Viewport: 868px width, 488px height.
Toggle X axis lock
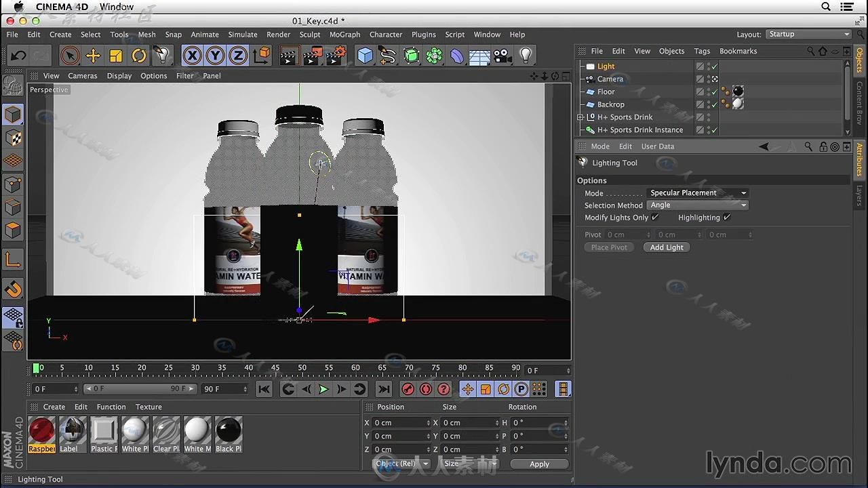[x=193, y=56]
